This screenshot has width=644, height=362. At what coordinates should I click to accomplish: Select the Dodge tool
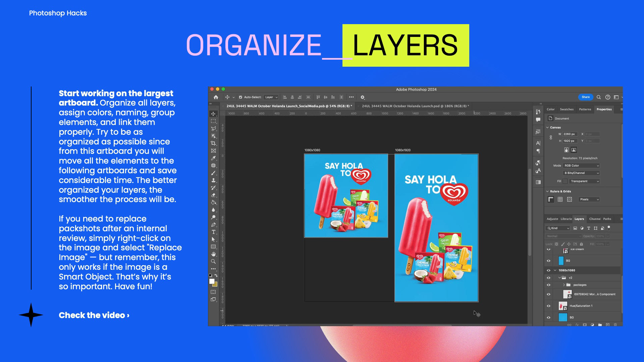[213, 217]
